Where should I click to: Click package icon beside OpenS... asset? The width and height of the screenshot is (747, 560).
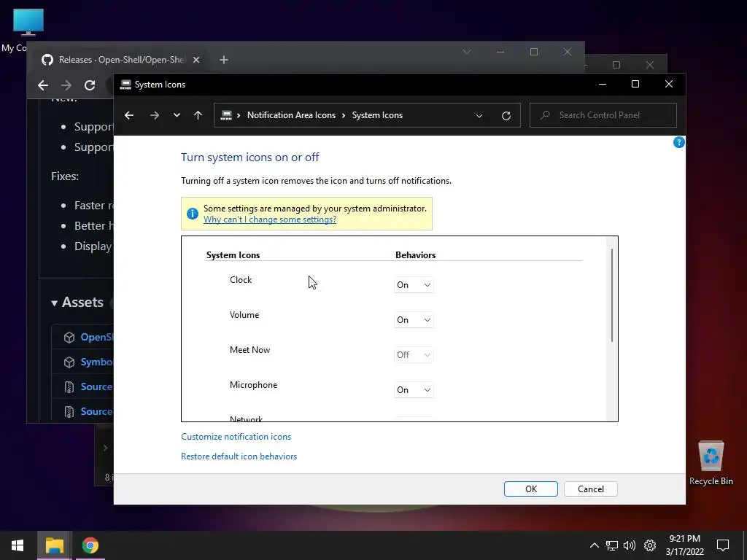click(x=69, y=337)
